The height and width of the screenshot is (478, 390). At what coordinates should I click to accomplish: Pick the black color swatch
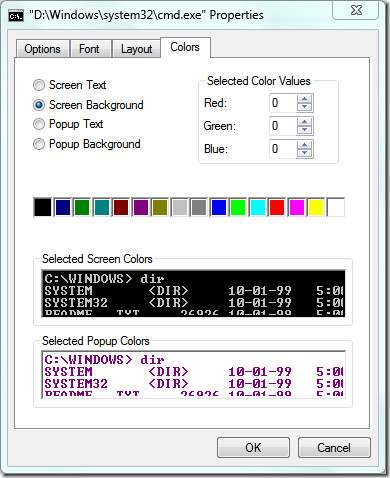[x=43, y=207]
